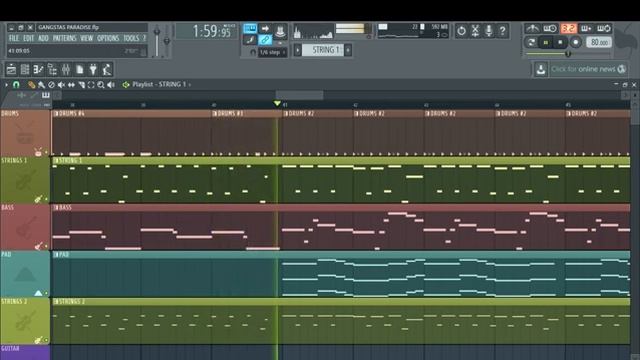Image resolution: width=640 pixels, height=360 pixels.
Task: Pause playback with the pause button
Action: click(546, 42)
